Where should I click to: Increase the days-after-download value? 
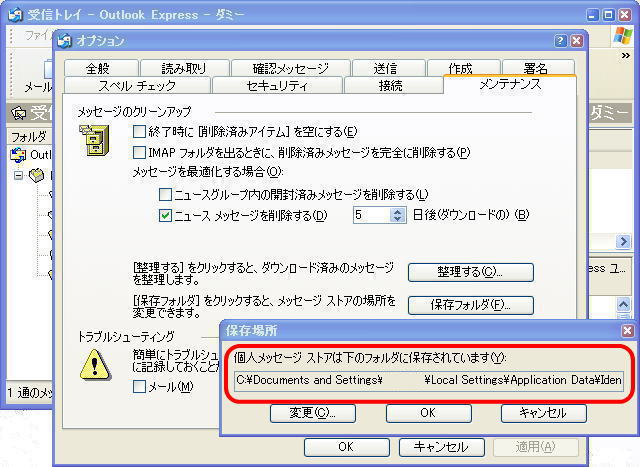[398, 211]
